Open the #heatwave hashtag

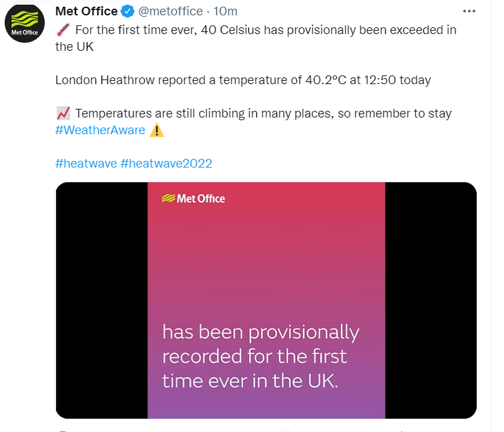[x=86, y=164]
